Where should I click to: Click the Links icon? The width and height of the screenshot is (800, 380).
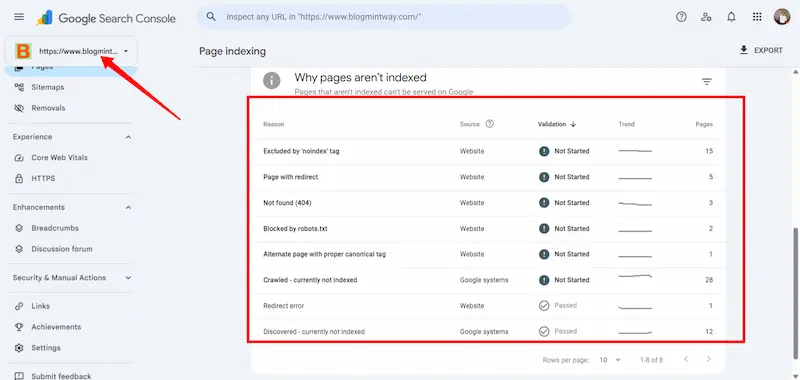click(19, 306)
